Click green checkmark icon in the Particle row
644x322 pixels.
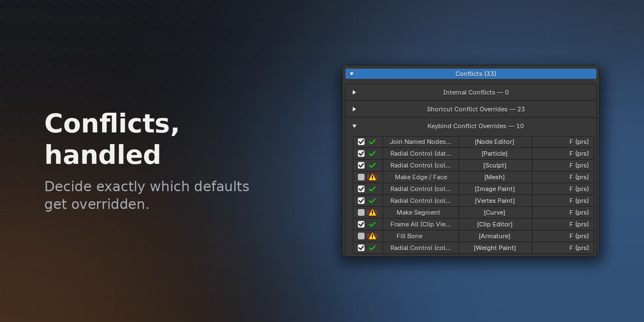[372, 153]
